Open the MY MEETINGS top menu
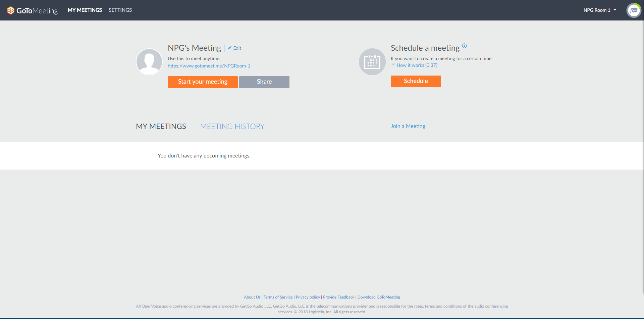Viewport: 644px width, 319px height. (x=85, y=10)
